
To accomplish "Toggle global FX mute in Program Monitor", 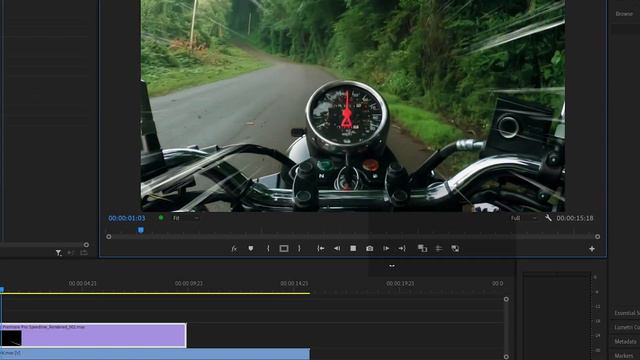I will [234, 249].
